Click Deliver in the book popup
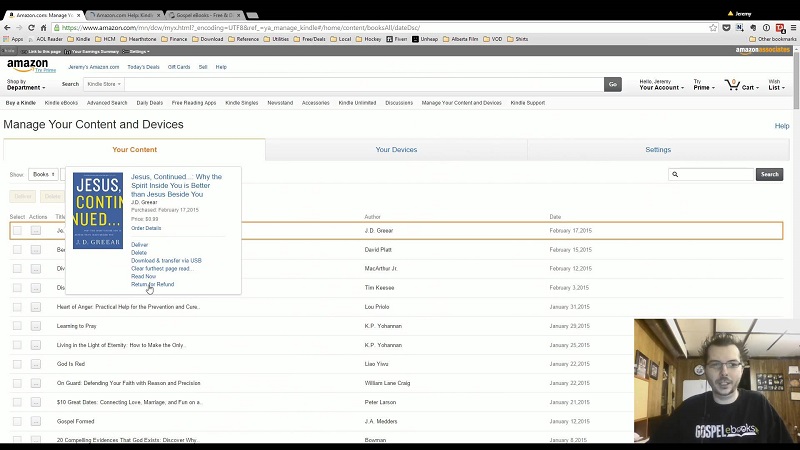 click(139, 245)
